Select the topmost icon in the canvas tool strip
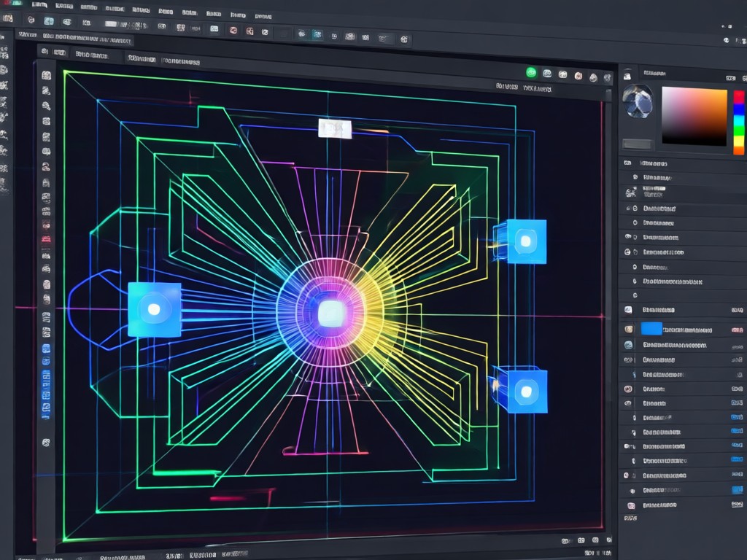The width and height of the screenshot is (747, 560). tap(46, 75)
